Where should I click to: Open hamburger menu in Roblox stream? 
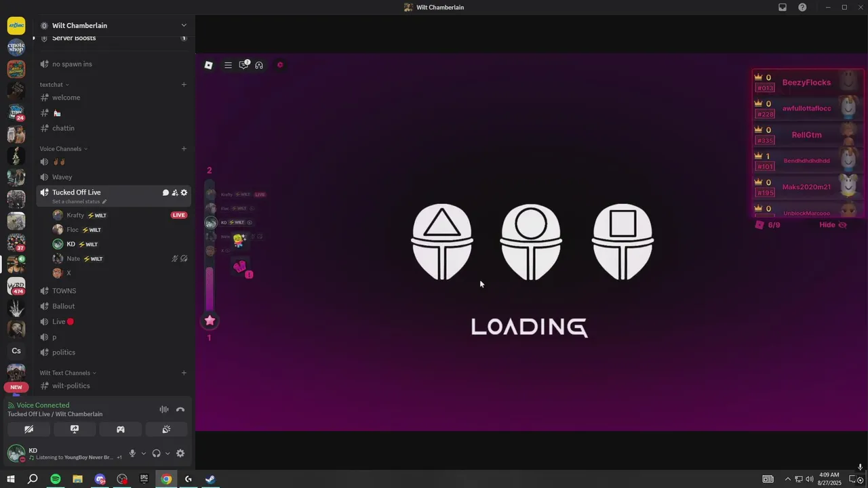point(228,65)
